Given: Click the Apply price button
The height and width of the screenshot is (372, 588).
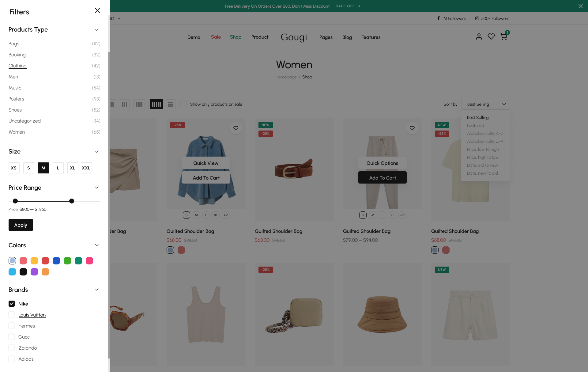Looking at the screenshot, I should [21, 225].
